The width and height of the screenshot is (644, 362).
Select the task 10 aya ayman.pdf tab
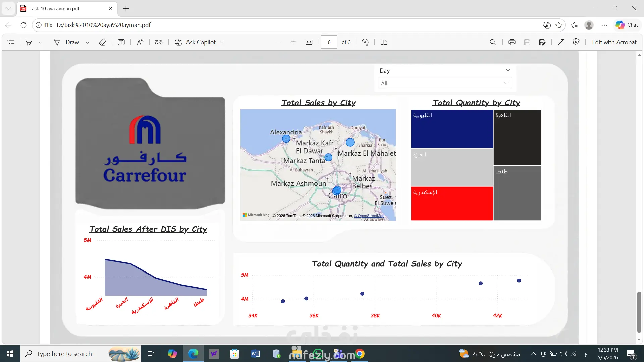pyautogui.click(x=67, y=9)
